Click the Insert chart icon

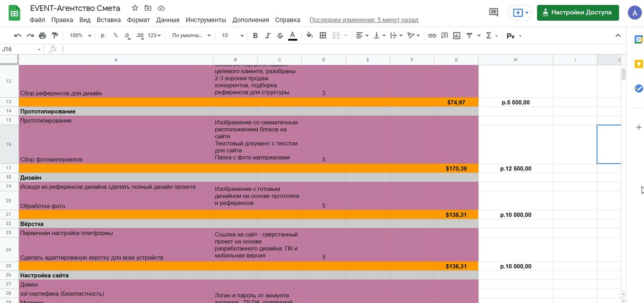click(x=457, y=36)
